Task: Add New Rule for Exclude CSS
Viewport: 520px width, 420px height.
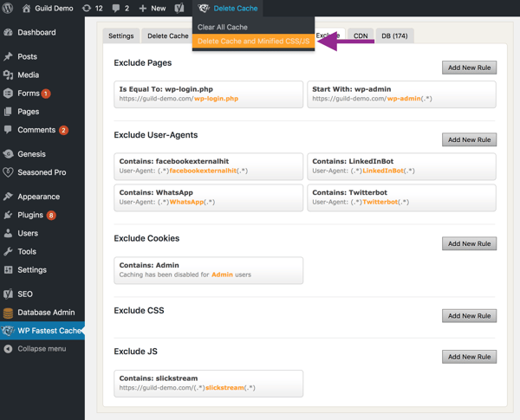Action: click(x=469, y=316)
